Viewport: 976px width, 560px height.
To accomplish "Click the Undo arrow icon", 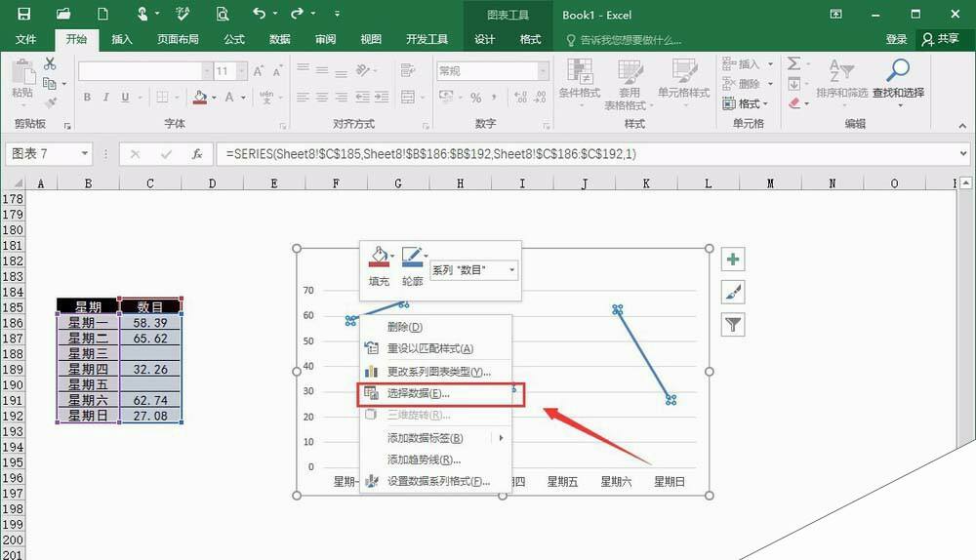I will tap(260, 13).
